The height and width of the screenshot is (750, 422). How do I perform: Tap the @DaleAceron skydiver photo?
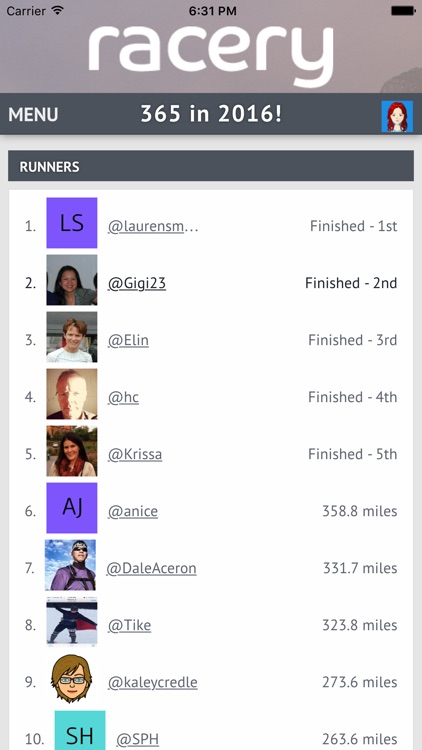70,565
